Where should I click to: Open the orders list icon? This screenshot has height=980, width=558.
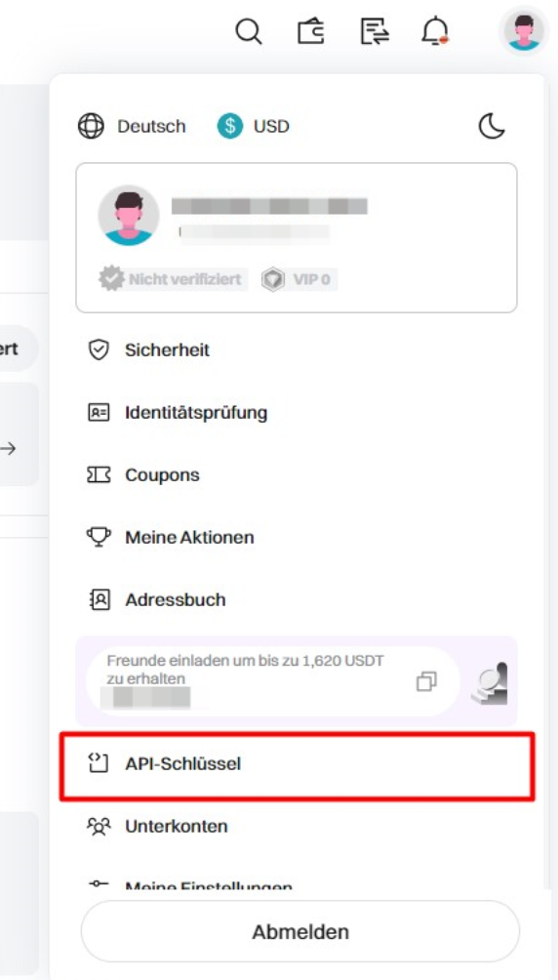375,31
